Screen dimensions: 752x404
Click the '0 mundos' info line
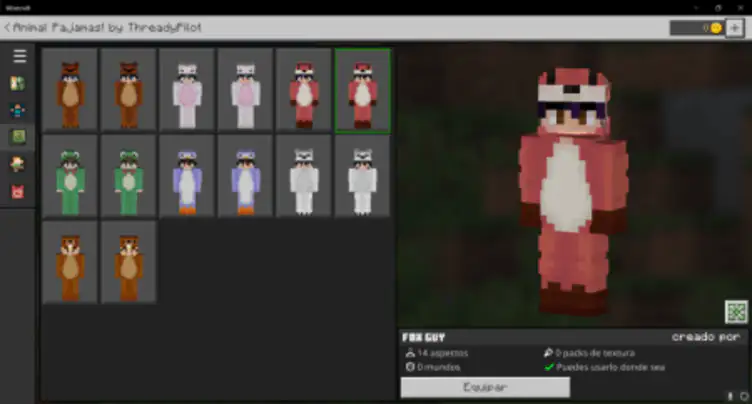click(x=433, y=367)
